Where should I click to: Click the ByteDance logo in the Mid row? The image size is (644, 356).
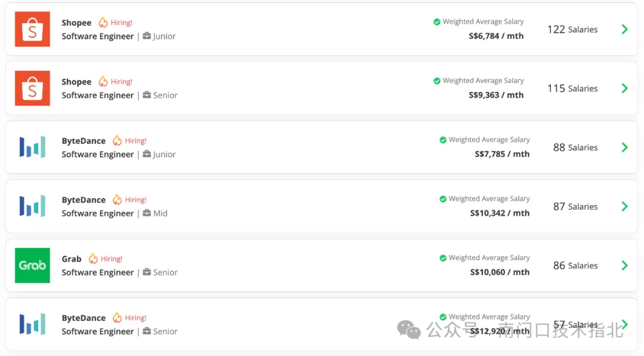pos(32,206)
